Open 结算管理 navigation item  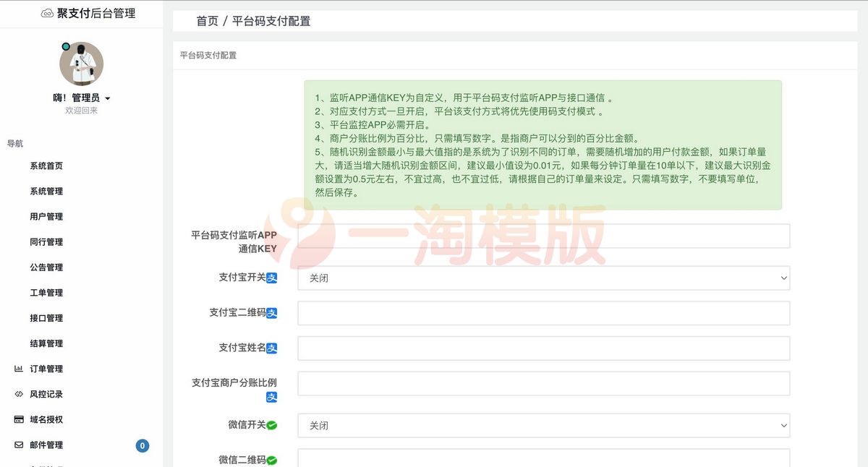click(46, 343)
